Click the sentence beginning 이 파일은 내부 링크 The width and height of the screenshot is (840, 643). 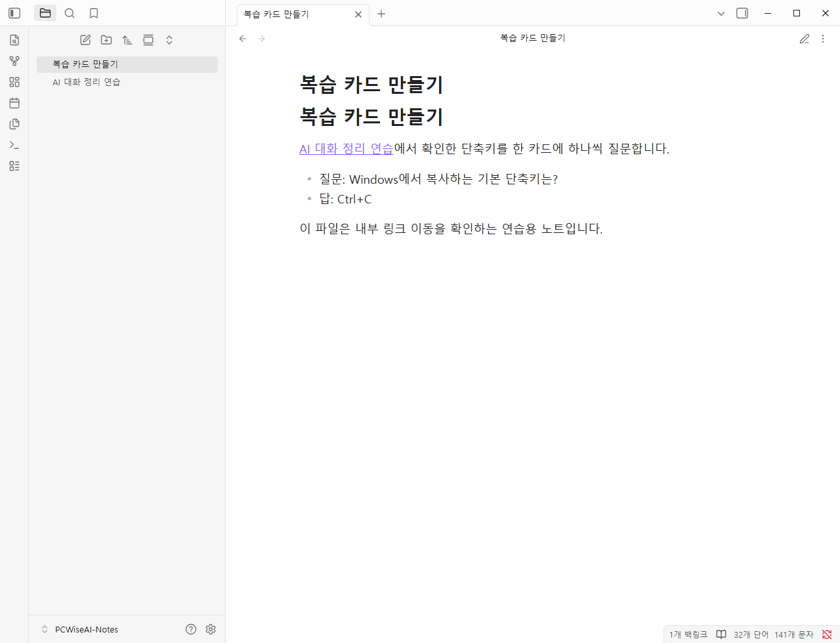click(x=451, y=229)
